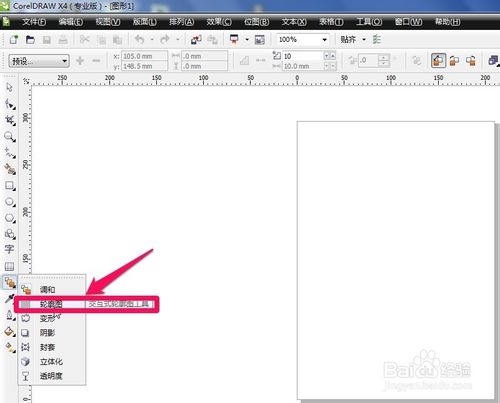
Task: Select the Table tool icon
Action: click(9, 266)
